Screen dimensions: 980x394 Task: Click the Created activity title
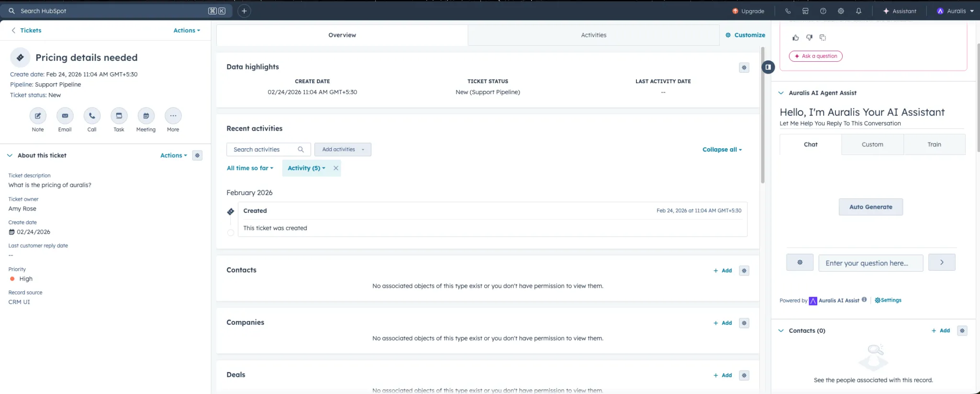255,211
